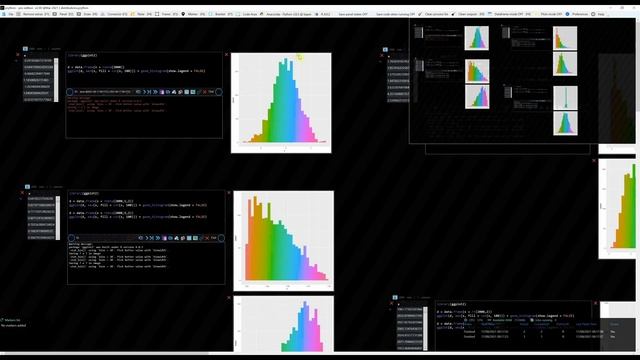
Task: Click the vertical scrollbar of the second data list
Action: point(58,218)
